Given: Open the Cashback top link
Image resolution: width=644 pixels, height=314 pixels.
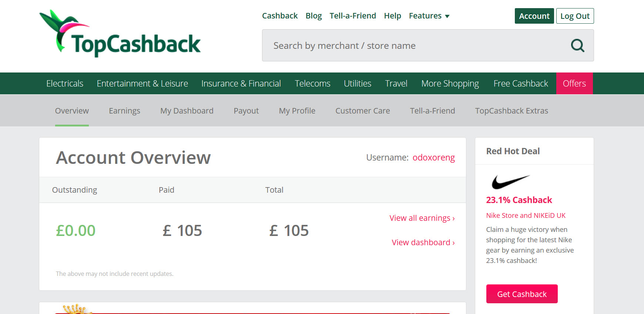Looking at the screenshot, I should click(280, 16).
